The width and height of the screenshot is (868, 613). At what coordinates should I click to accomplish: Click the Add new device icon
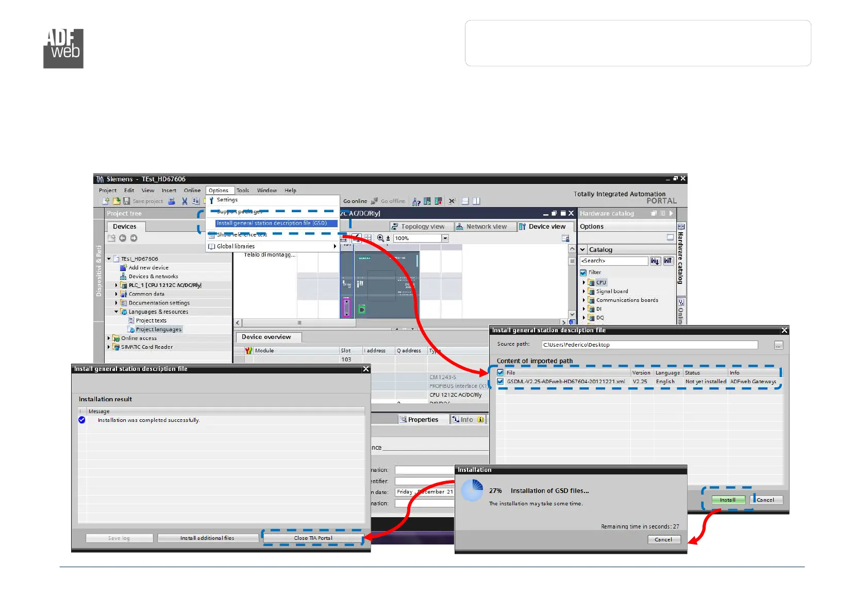click(123, 268)
